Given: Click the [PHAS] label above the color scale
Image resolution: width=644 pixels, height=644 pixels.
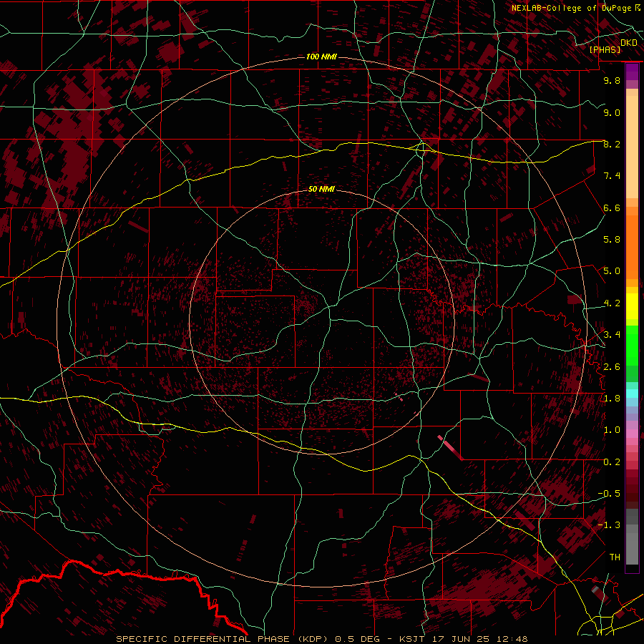Looking at the screenshot, I should pos(605,50).
